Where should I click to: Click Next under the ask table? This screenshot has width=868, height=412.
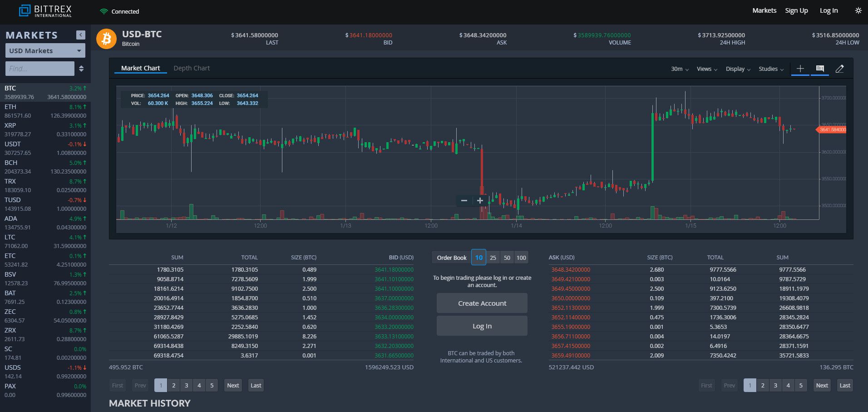[x=822, y=385]
